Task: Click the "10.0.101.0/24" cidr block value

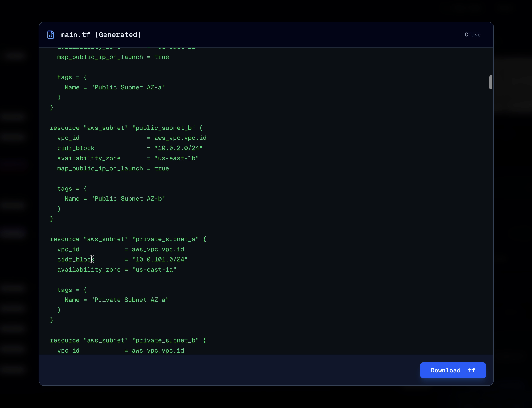Action: point(160,259)
